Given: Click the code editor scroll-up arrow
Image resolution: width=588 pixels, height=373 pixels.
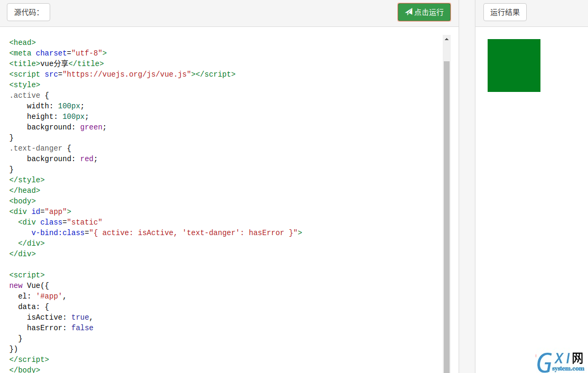Looking at the screenshot, I should [446, 39].
